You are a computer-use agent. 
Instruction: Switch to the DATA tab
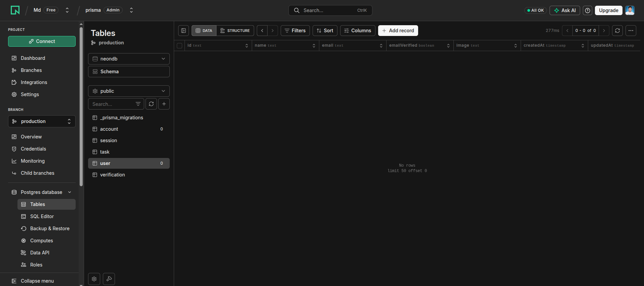[x=204, y=31]
